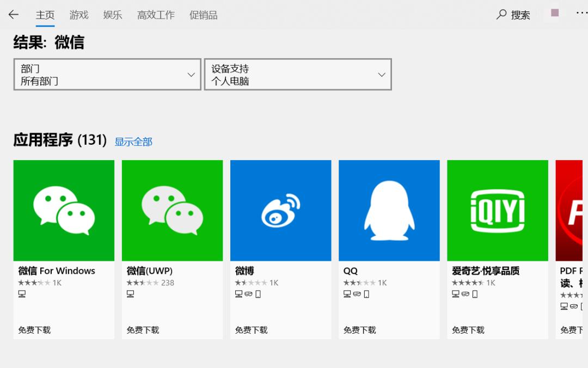Select the iQIYI app logo icon

coord(497,210)
